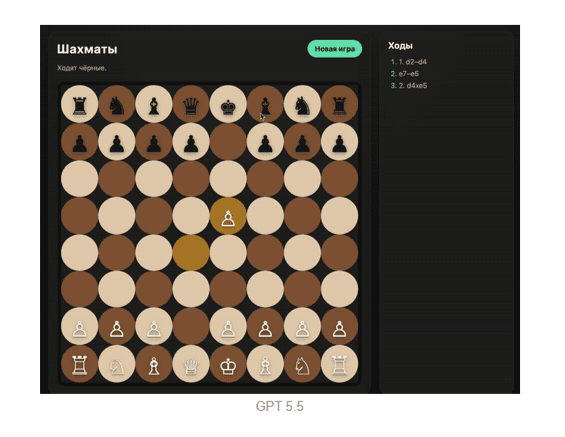Click the white bishop on c1
Screen dimensions: 565x437
click(154, 364)
